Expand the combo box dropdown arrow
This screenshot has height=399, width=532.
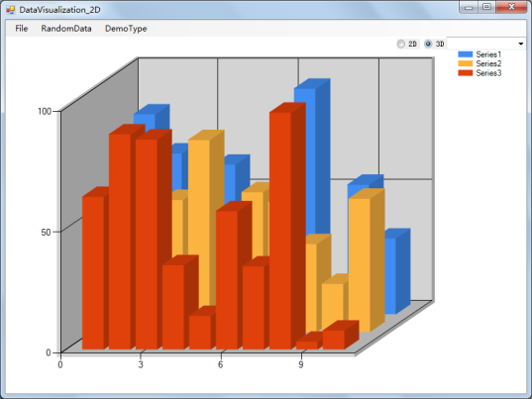coord(521,44)
